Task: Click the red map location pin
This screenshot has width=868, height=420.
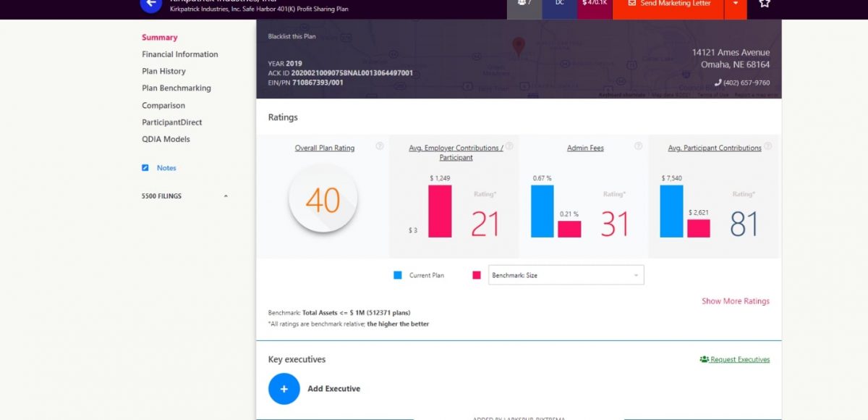Action: (518, 47)
